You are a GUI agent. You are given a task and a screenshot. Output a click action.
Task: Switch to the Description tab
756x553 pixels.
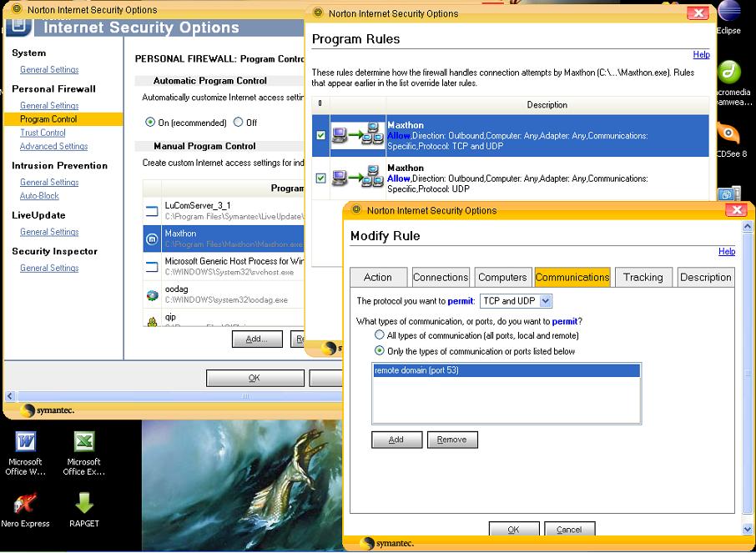(x=706, y=277)
